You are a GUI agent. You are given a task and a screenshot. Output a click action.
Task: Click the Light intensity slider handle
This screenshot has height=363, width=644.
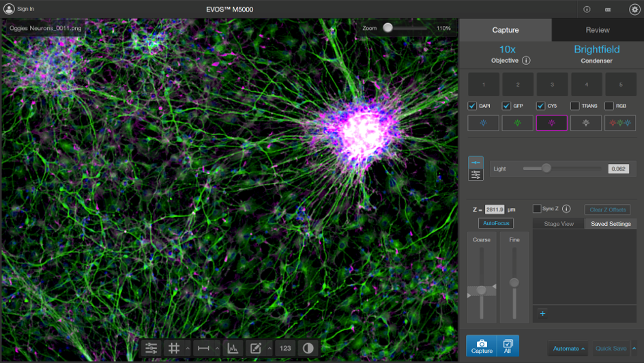[546, 168]
